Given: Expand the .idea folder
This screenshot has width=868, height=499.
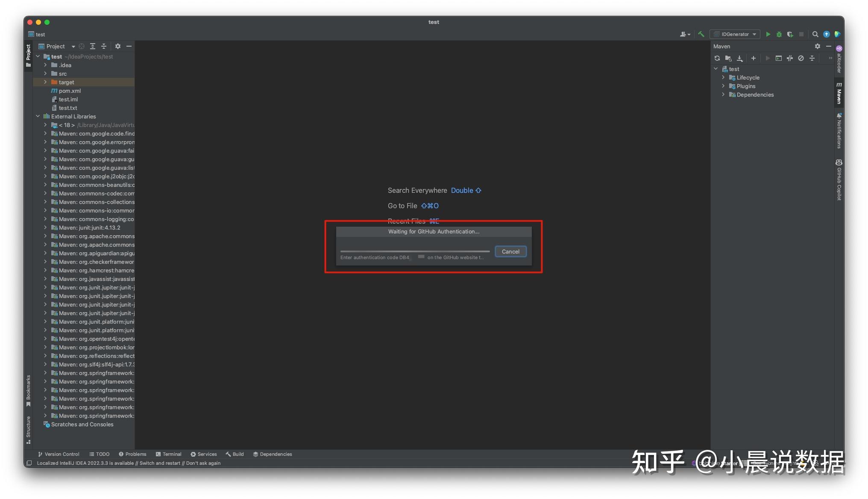Looking at the screenshot, I should 45,65.
